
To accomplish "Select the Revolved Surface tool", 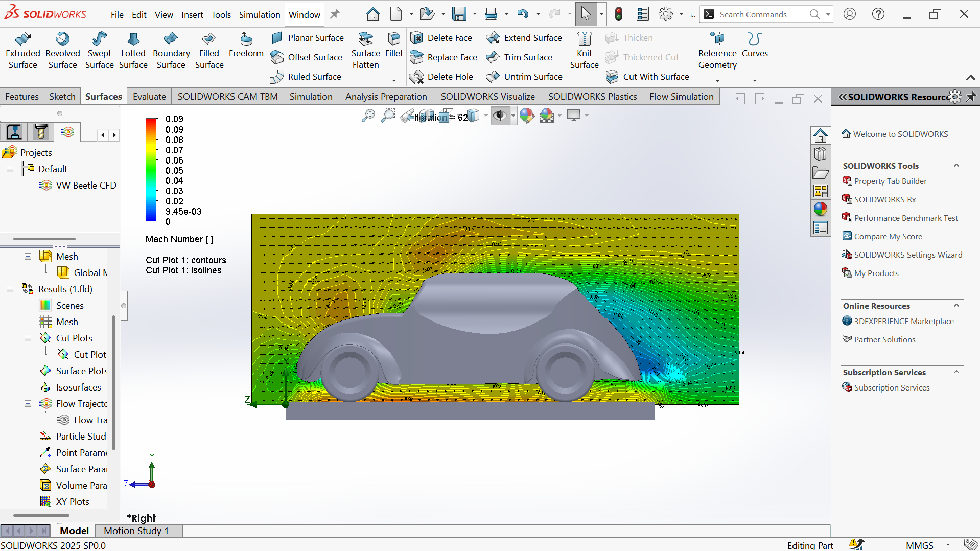I will tap(63, 51).
